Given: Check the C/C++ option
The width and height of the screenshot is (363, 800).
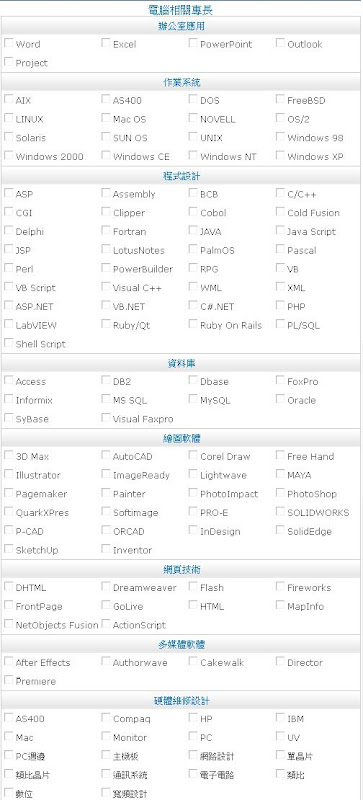Looking at the screenshot, I should [280, 193].
